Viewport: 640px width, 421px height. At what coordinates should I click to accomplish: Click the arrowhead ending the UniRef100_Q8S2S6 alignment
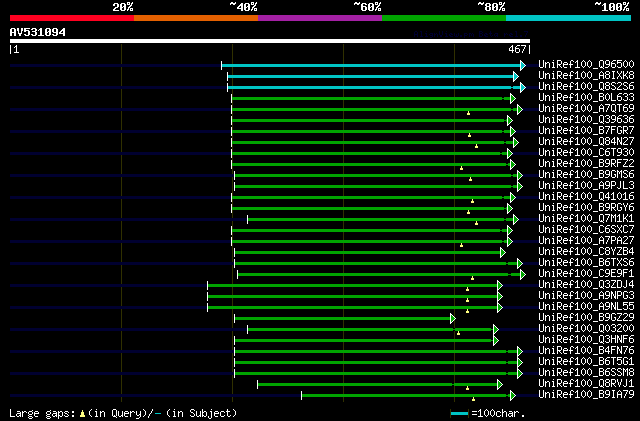[x=523, y=87]
